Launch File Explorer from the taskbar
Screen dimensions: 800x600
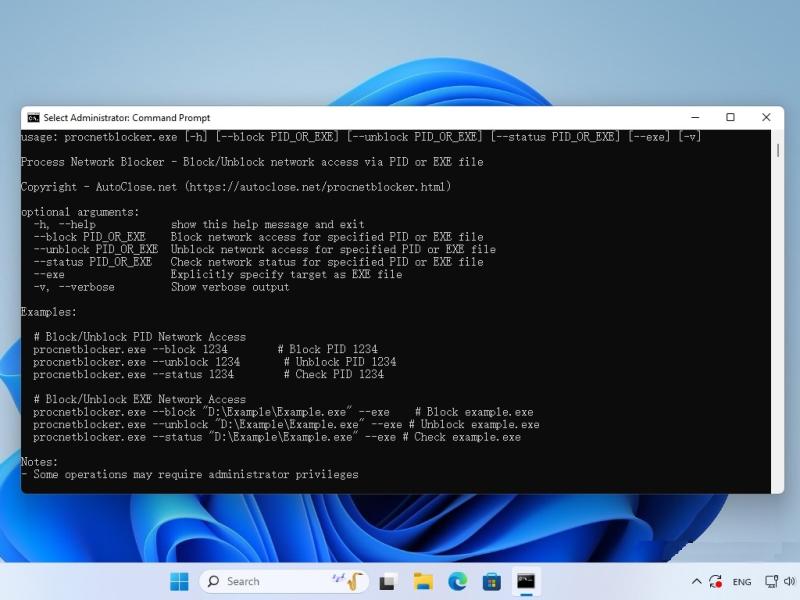click(422, 582)
